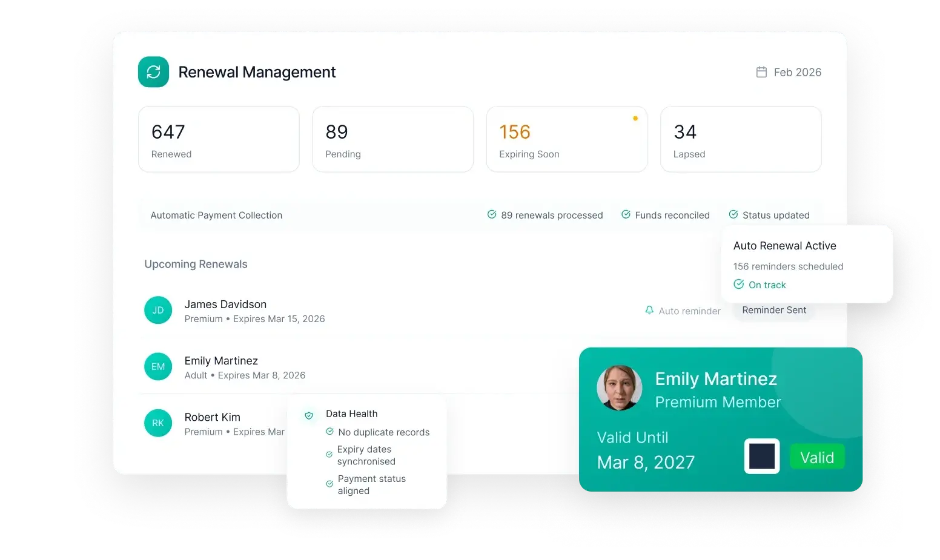The width and height of the screenshot is (940, 560).
Task: Click the dark QR square on the membership card
Action: click(762, 456)
